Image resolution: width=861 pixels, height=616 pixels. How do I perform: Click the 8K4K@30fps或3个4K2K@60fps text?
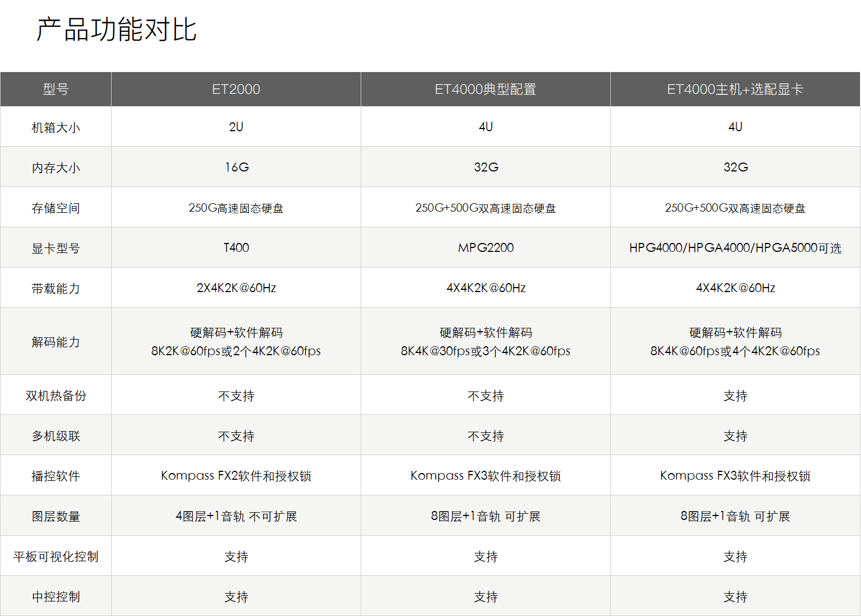[x=486, y=351]
